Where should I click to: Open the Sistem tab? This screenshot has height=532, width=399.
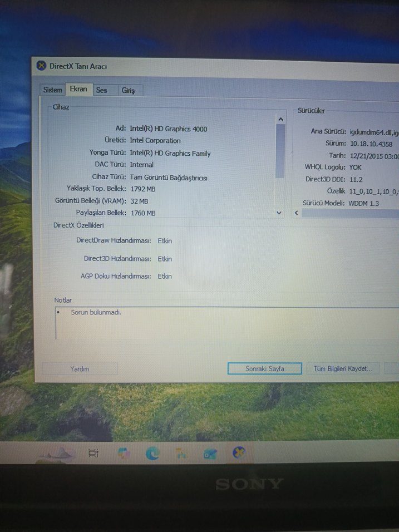(x=53, y=90)
